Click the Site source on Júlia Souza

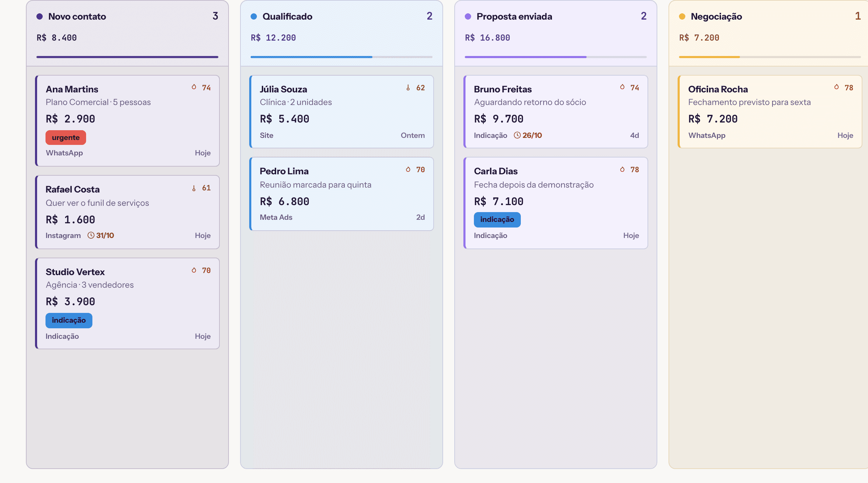(266, 135)
